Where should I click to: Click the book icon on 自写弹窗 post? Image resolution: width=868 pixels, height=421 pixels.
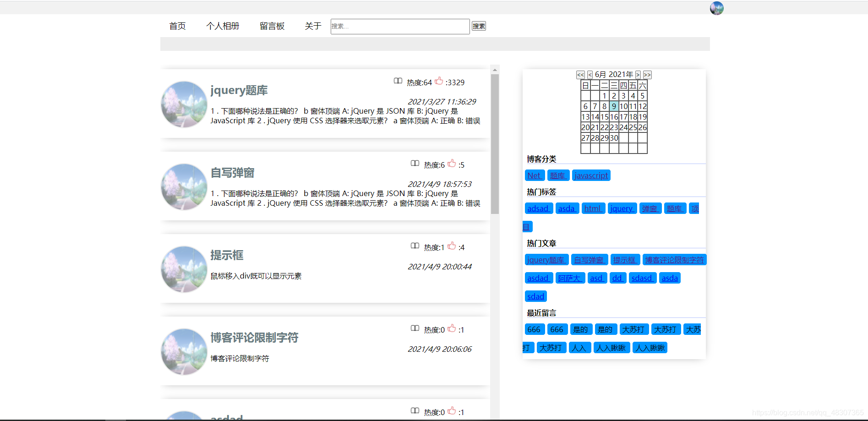(x=415, y=164)
